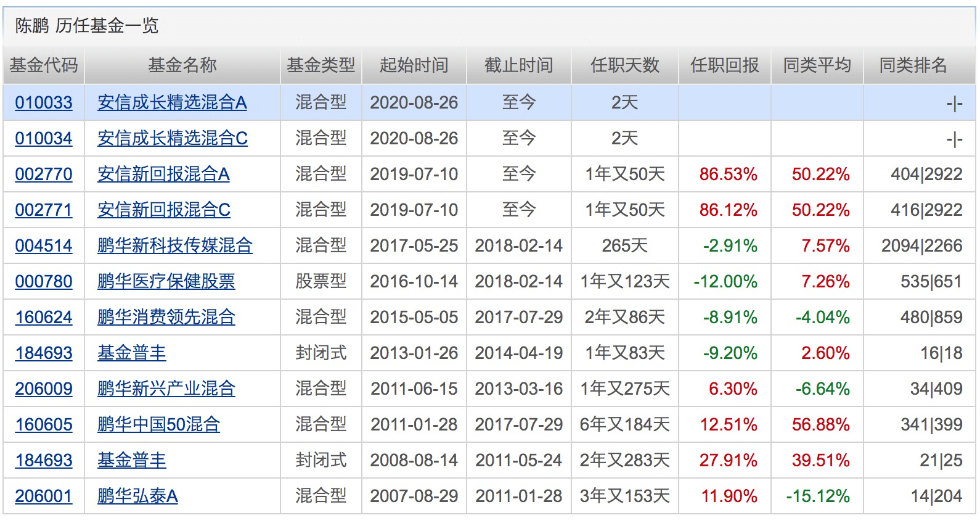Open 基金普丰 link in 2013-01-26 row
This screenshot has width=980, height=523.
click(132, 353)
